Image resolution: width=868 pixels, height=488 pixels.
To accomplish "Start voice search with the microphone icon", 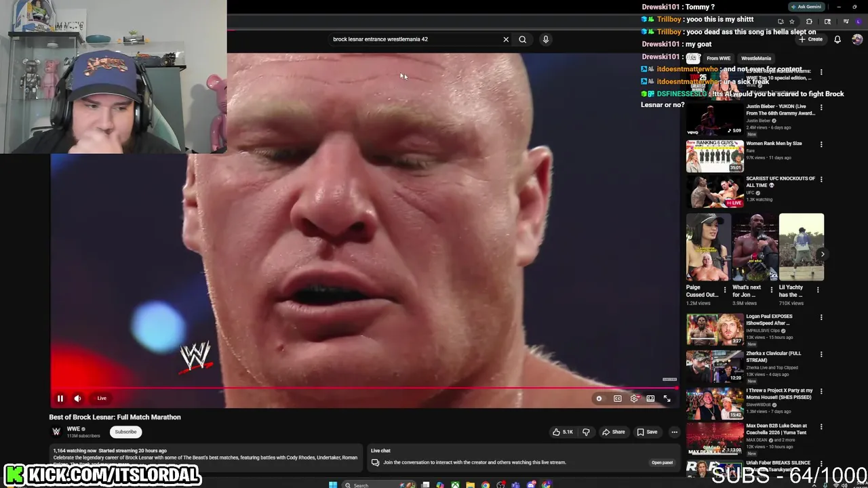I will click(545, 39).
